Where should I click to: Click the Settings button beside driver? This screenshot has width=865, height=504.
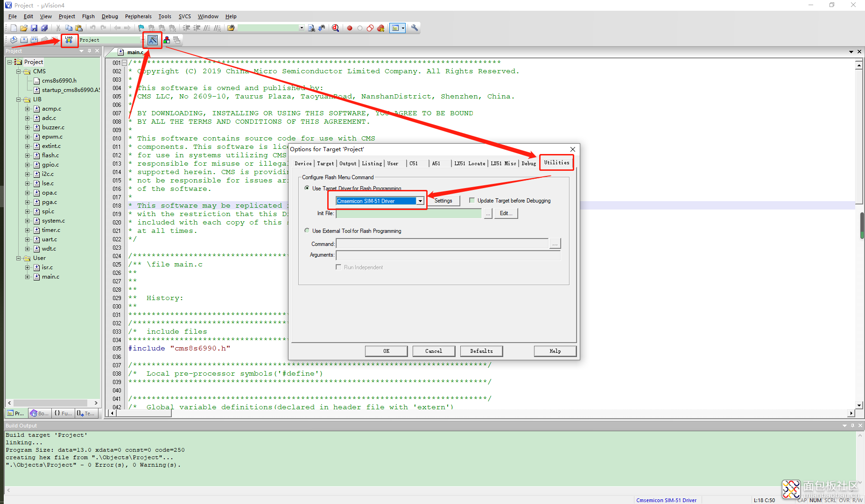[443, 201]
